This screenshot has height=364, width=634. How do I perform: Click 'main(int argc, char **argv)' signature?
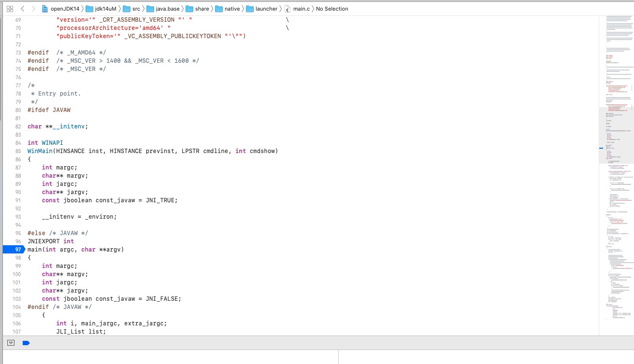(x=75, y=250)
